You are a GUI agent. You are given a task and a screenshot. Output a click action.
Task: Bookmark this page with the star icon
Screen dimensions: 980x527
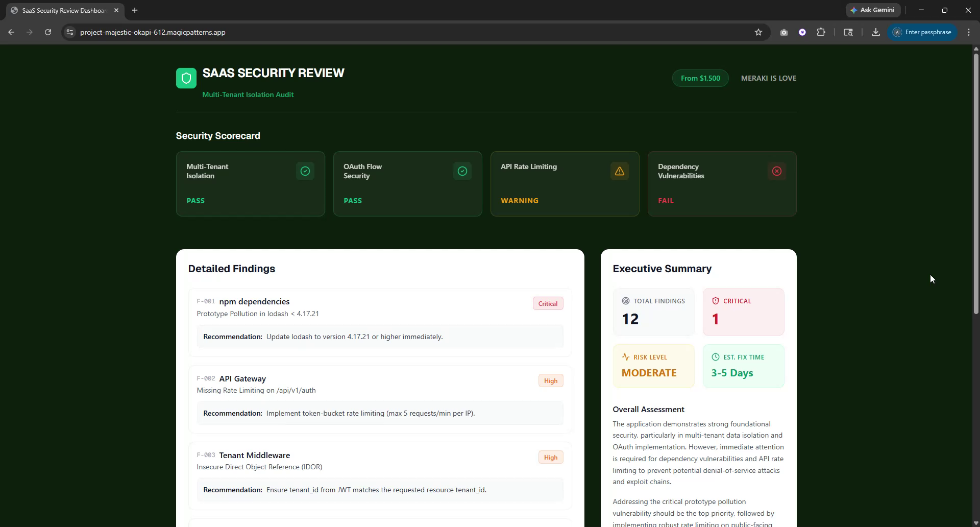click(x=758, y=32)
